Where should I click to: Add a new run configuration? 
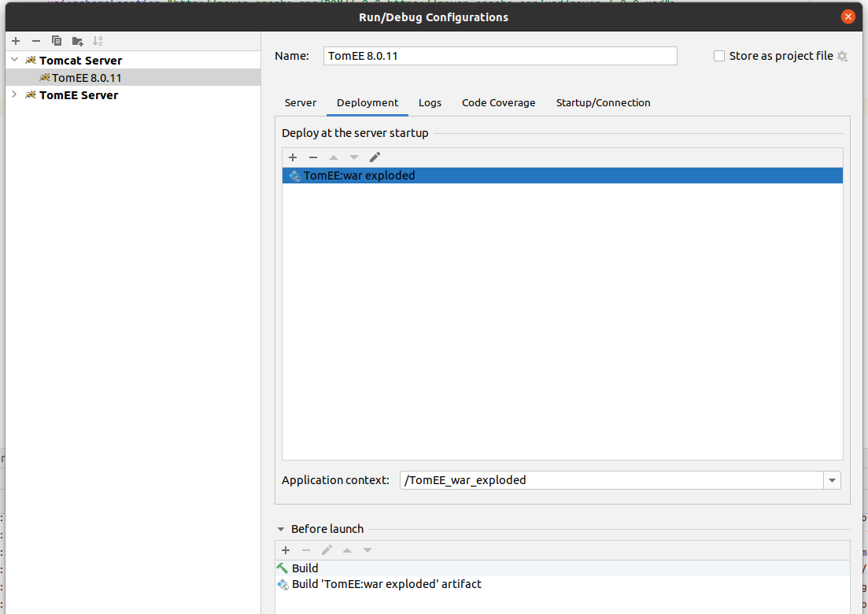16,41
